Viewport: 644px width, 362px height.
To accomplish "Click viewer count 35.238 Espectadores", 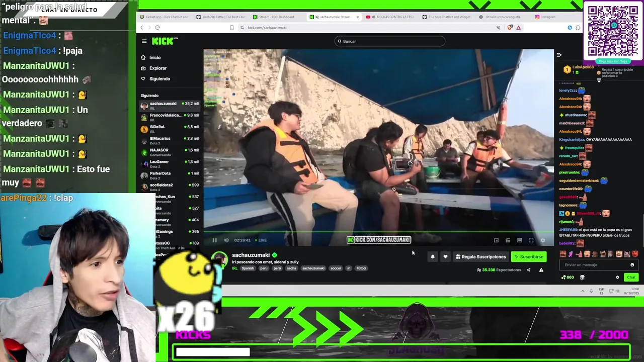I will pos(499,270).
